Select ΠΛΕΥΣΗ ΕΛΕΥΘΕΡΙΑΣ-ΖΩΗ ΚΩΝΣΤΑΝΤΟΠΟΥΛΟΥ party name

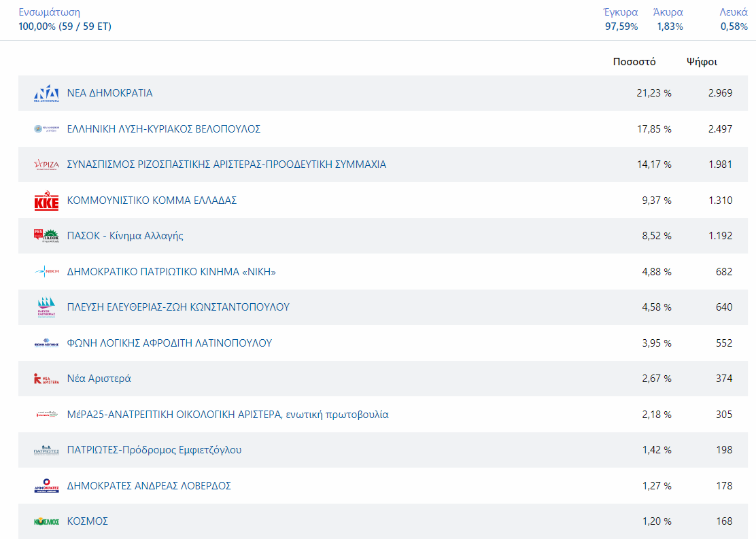click(178, 307)
